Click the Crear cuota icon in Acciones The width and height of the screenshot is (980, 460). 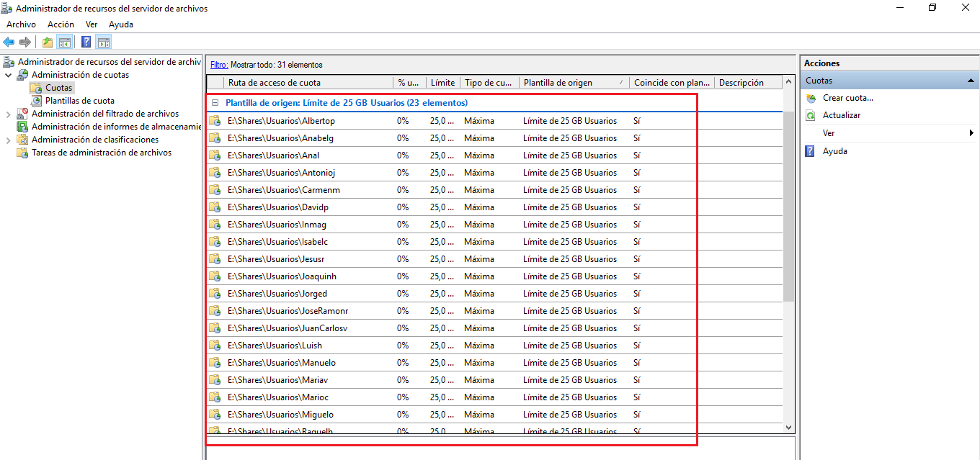click(811, 98)
